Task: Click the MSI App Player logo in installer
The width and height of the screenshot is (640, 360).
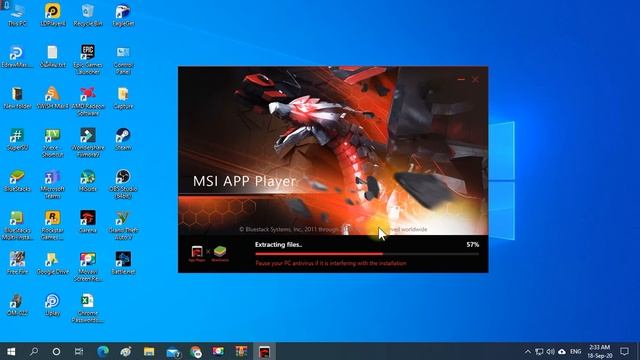Action: (x=197, y=252)
